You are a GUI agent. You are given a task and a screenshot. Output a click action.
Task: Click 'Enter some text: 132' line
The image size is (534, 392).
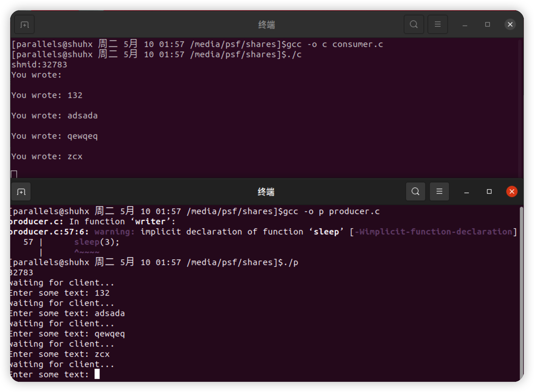[60, 293]
